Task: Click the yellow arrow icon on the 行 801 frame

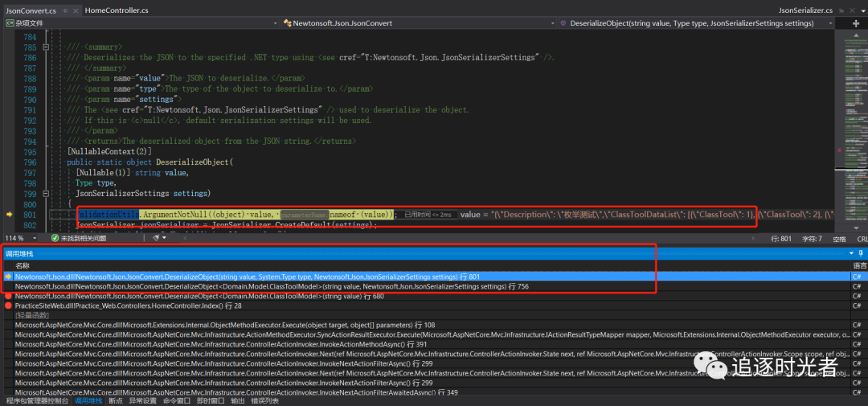Action: click(x=8, y=277)
